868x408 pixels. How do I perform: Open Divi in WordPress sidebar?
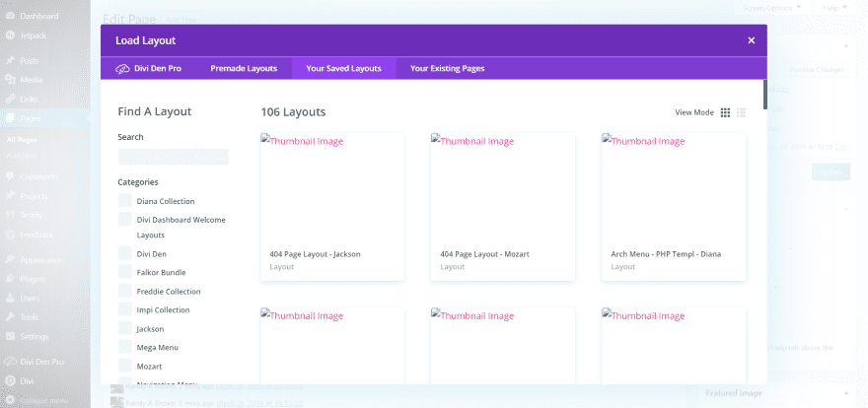click(x=28, y=380)
